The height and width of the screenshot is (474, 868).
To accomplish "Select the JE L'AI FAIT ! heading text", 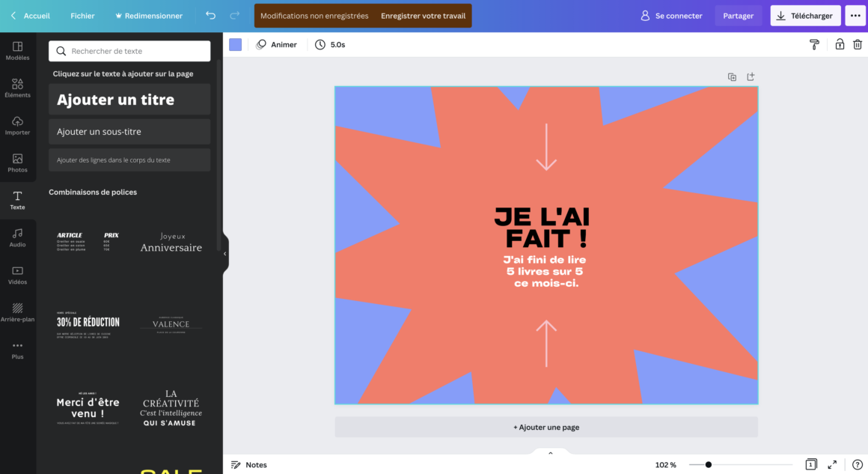I will pyautogui.click(x=542, y=228).
